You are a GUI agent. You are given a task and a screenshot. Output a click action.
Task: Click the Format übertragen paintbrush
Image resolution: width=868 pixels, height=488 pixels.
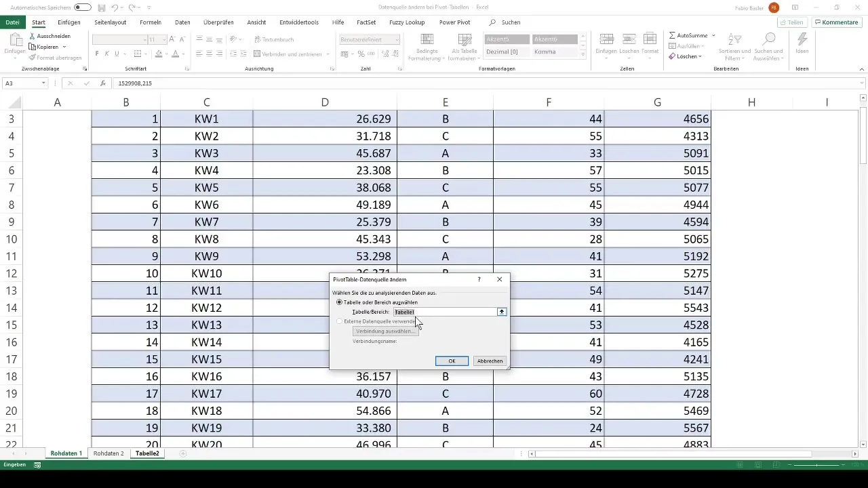click(x=55, y=58)
